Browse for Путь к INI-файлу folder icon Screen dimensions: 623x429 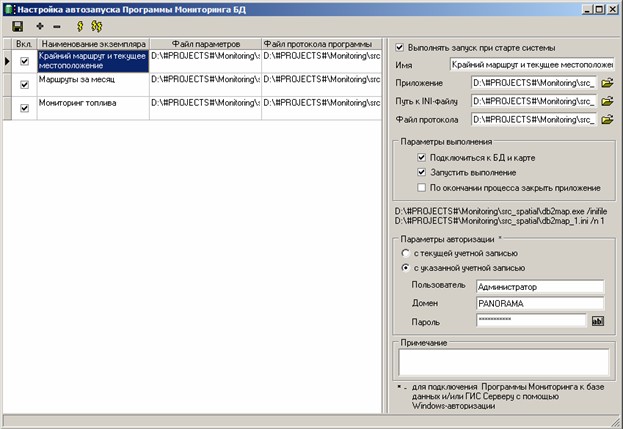(x=606, y=102)
